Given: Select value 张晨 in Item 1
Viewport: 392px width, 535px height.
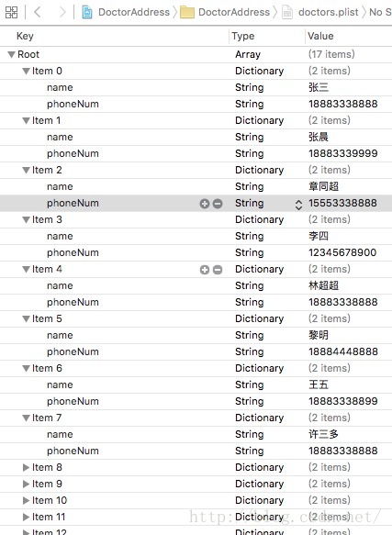Looking at the screenshot, I should (x=319, y=137).
